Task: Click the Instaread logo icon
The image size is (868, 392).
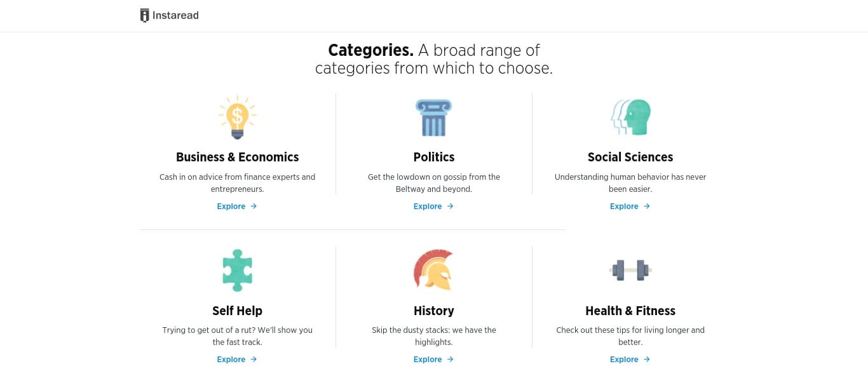Action: click(x=145, y=15)
